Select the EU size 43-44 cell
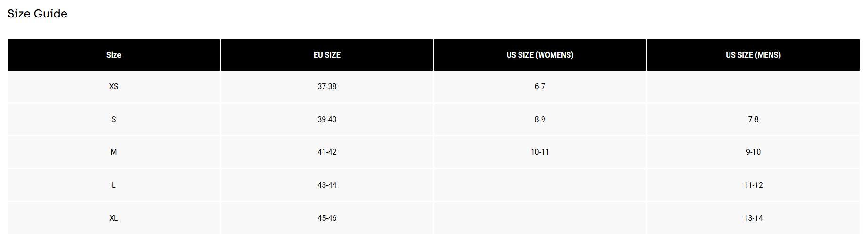 327,185
